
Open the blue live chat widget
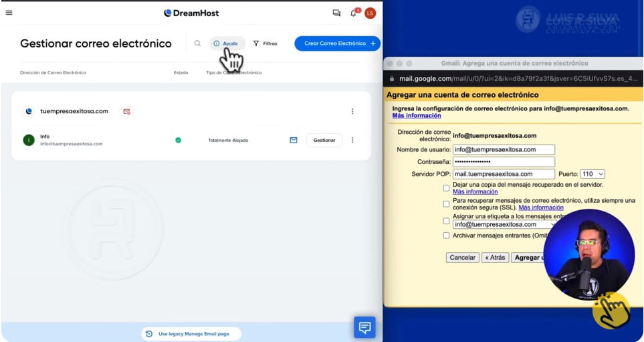click(x=364, y=327)
